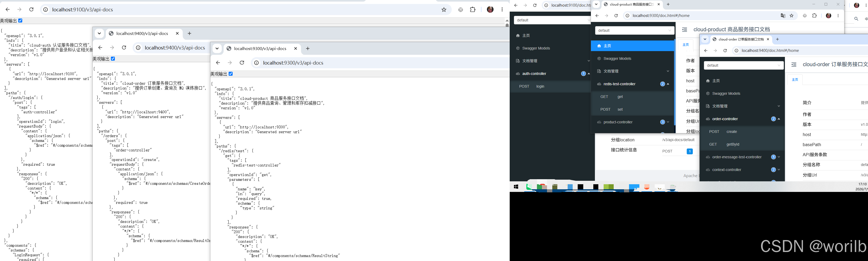The image size is (868, 261).
Task: Open profile avatar in the localhost:9100/v3/api-docs window
Action: click(x=490, y=10)
